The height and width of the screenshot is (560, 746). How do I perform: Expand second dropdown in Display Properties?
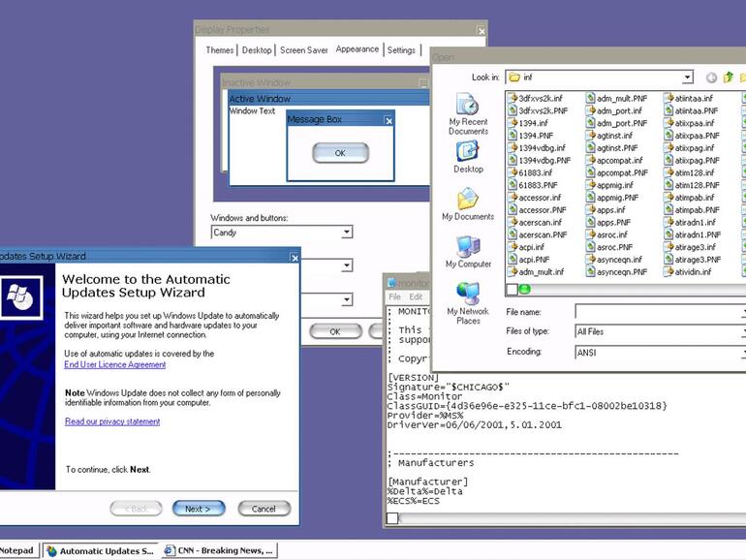tap(347, 265)
